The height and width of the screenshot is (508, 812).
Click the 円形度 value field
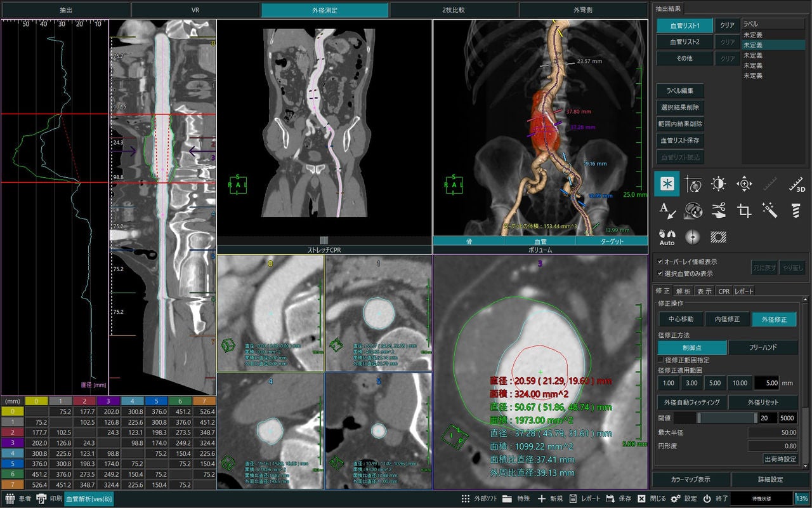pyautogui.click(x=772, y=445)
